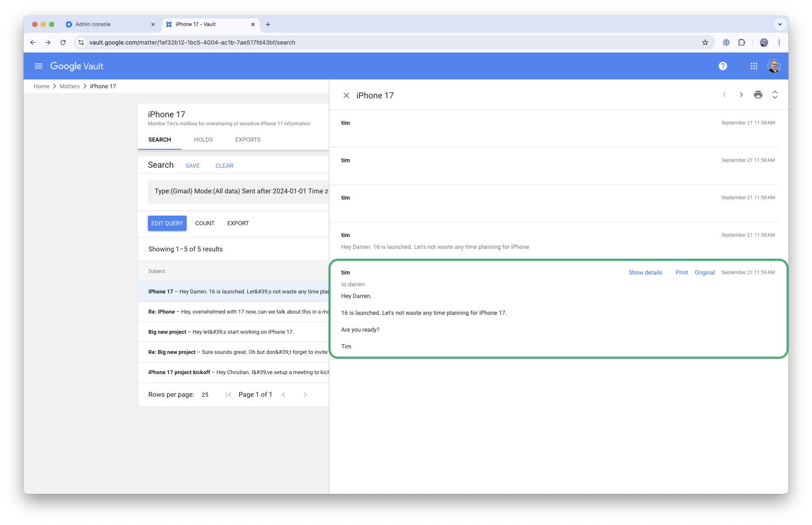Click the browser address bar URL
The height and width of the screenshot is (525, 812).
click(192, 42)
